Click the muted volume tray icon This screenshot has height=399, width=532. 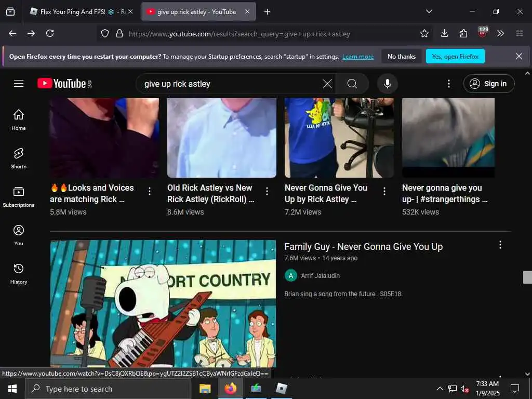[464, 389]
